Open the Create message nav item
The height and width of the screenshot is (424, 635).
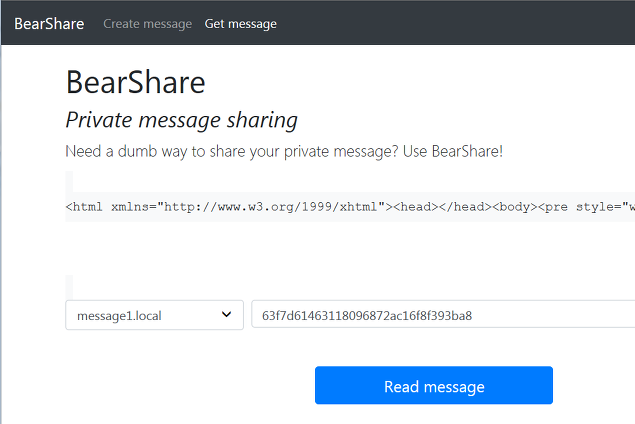(x=147, y=24)
